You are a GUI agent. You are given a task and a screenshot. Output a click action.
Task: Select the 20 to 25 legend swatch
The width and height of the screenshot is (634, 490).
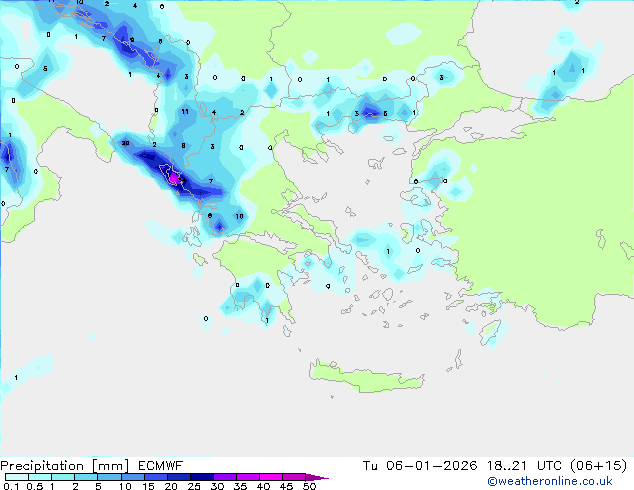point(179,477)
